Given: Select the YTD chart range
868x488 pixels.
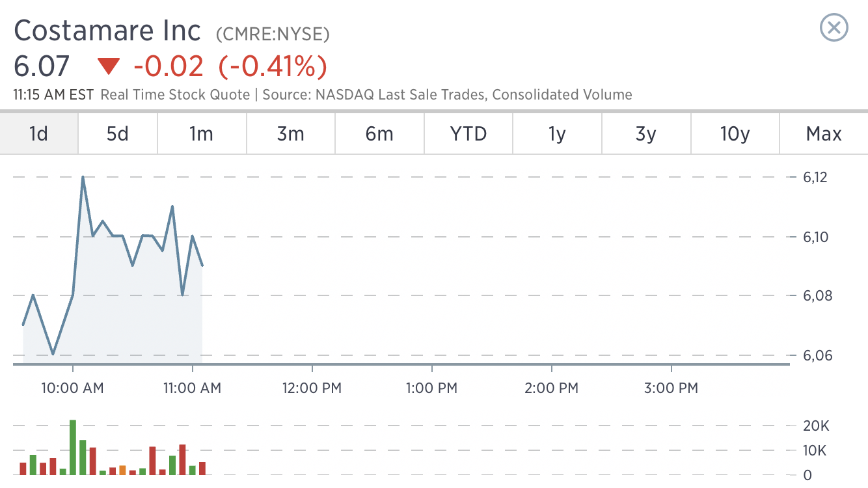Looking at the screenshot, I should coord(468,134).
